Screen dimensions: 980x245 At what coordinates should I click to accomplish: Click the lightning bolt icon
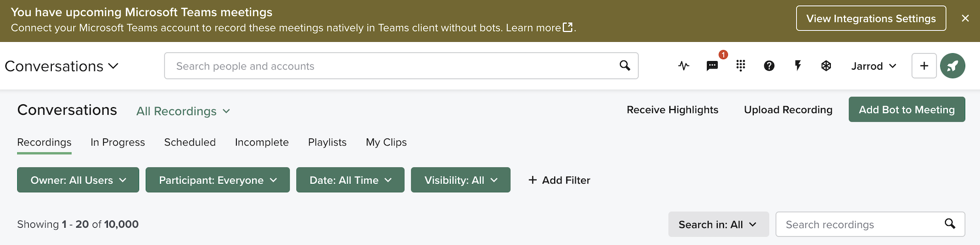click(x=798, y=66)
